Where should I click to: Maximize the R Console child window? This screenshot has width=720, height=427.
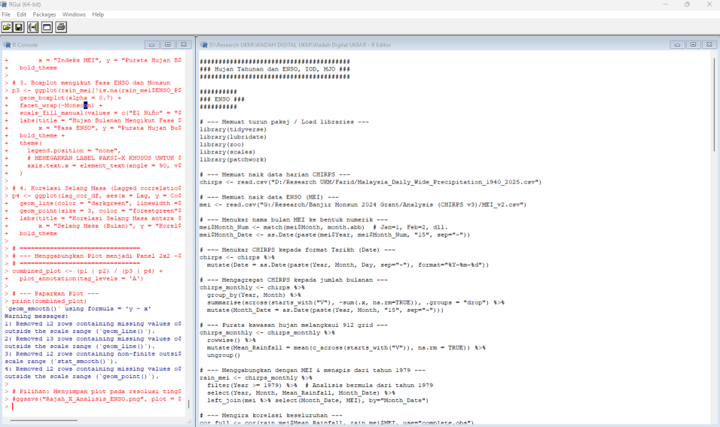(168, 45)
